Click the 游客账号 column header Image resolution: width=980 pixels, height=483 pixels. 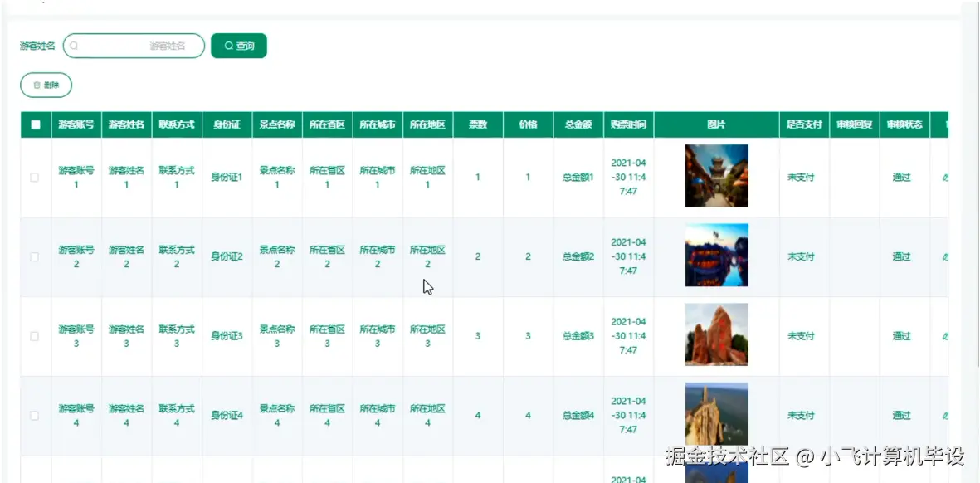point(76,124)
